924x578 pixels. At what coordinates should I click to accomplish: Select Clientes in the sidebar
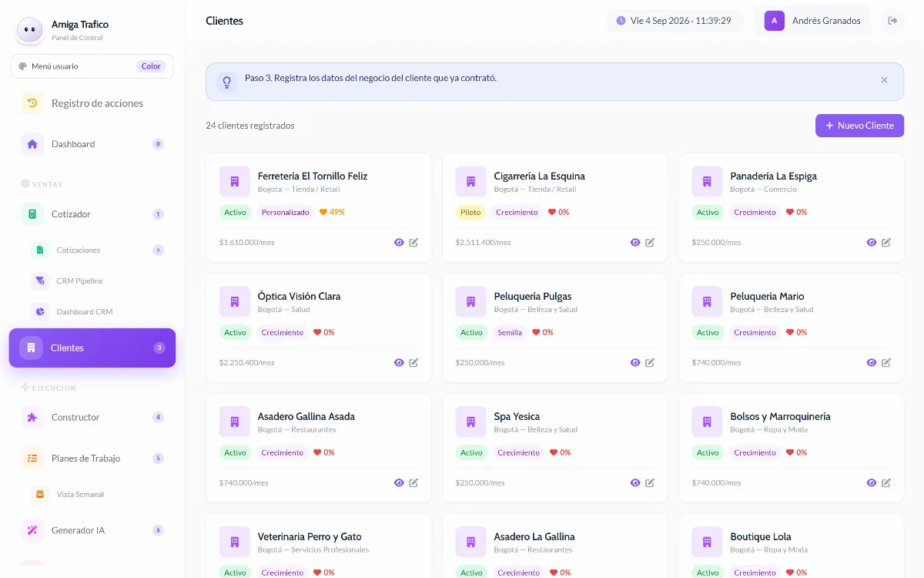(92, 348)
